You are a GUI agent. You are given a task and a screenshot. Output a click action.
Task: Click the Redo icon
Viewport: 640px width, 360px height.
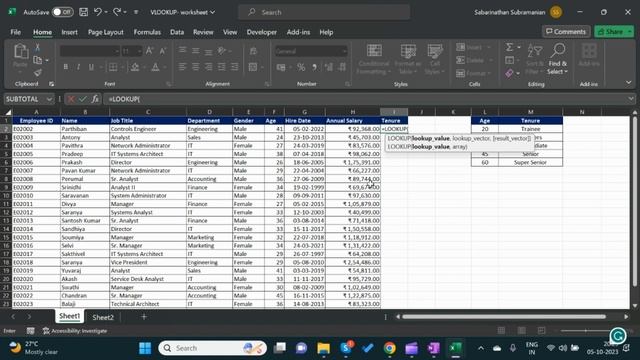click(x=117, y=12)
